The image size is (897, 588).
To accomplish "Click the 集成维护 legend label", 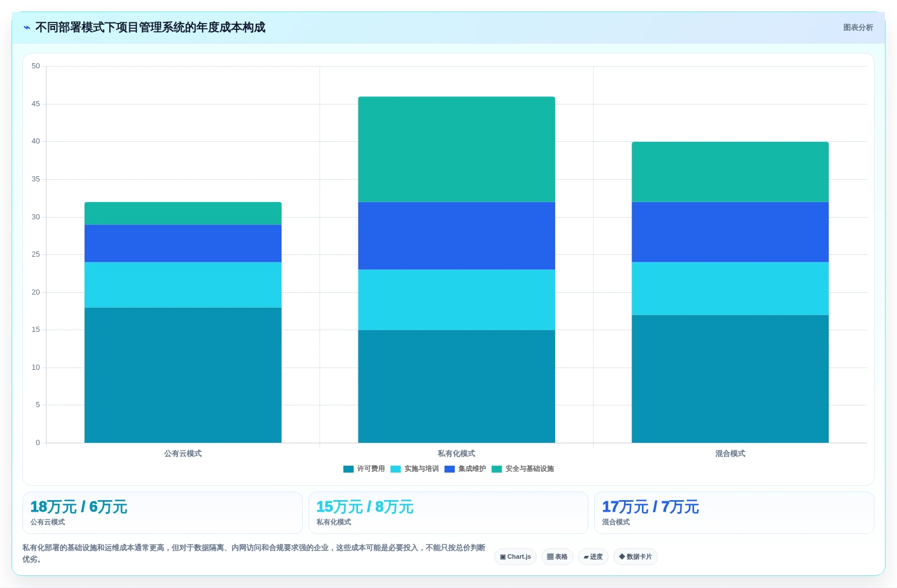I will pyautogui.click(x=472, y=469).
